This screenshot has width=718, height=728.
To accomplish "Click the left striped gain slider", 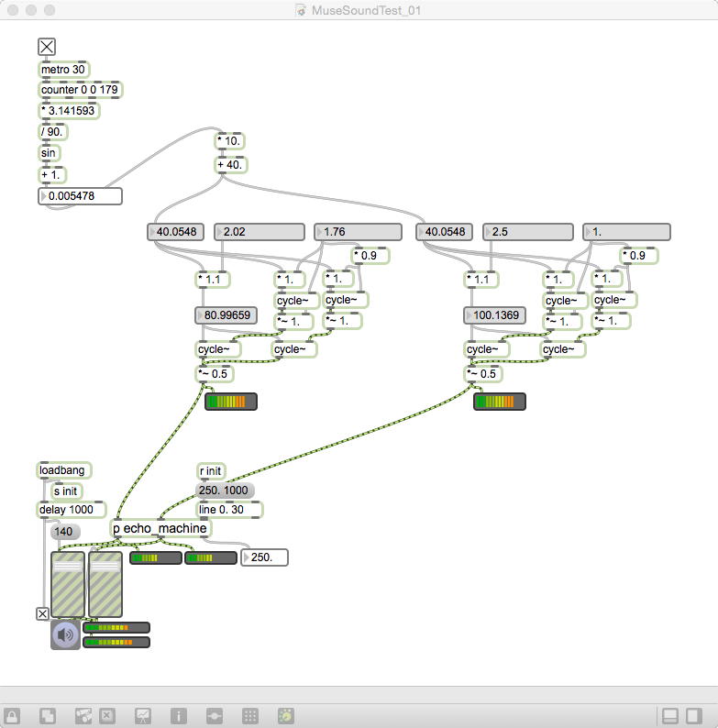I will pos(68,585).
